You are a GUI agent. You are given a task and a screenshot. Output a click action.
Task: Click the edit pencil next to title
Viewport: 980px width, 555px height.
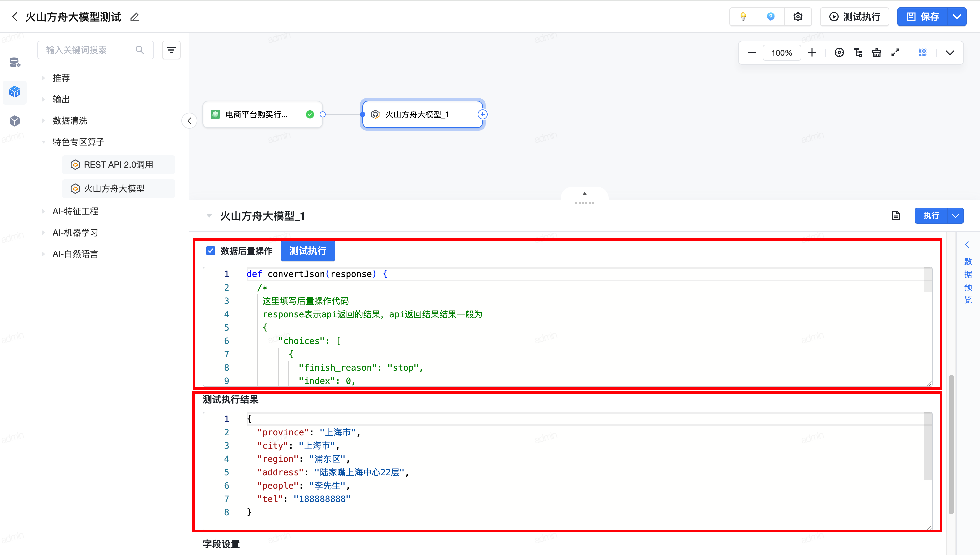coord(134,17)
